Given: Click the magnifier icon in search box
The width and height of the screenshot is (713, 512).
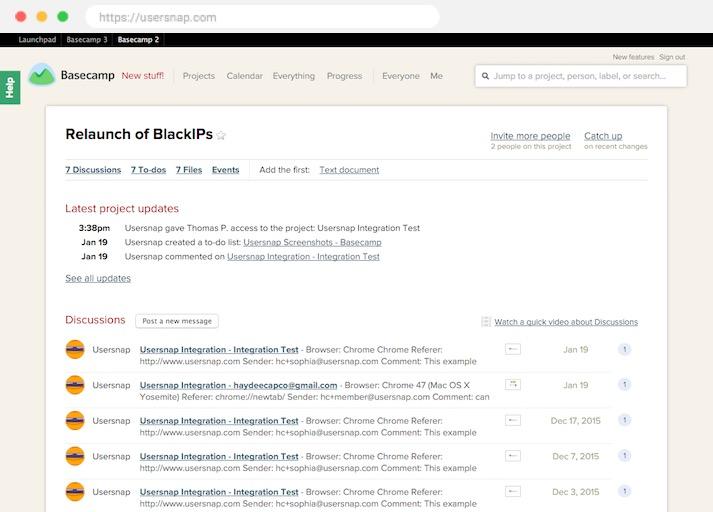Looking at the screenshot, I should [486, 76].
